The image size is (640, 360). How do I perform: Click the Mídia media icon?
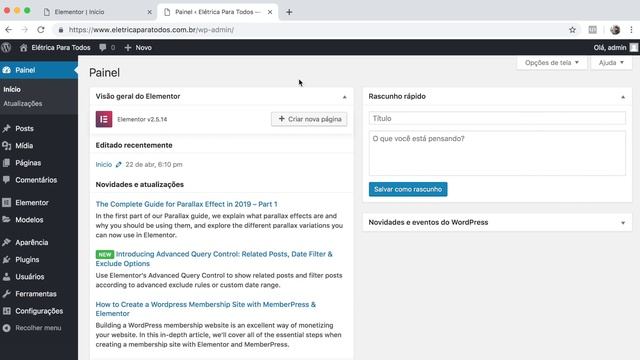pyautogui.click(x=7, y=146)
